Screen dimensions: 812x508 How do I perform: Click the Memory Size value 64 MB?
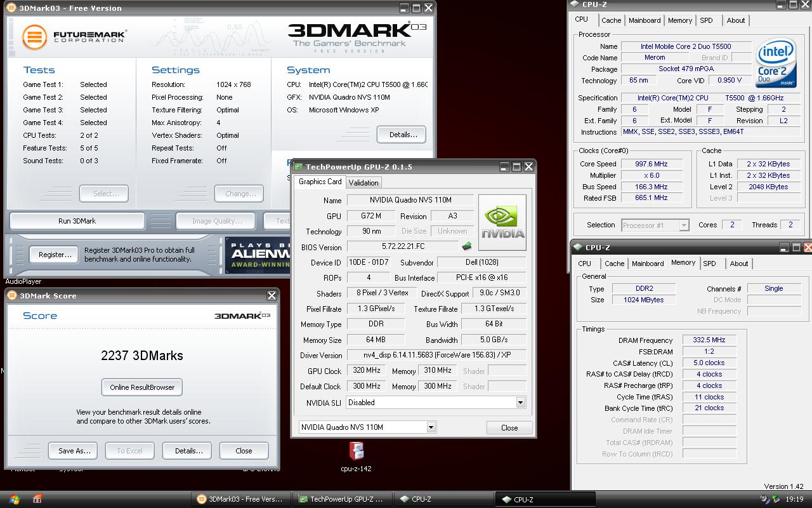coord(376,340)
